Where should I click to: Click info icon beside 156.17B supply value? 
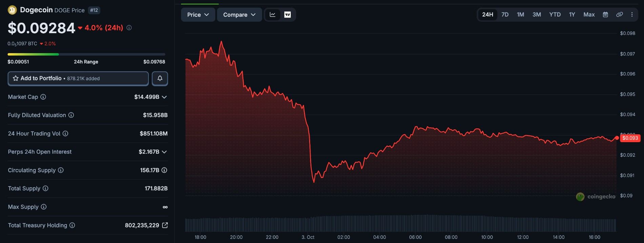coord(164,170)
